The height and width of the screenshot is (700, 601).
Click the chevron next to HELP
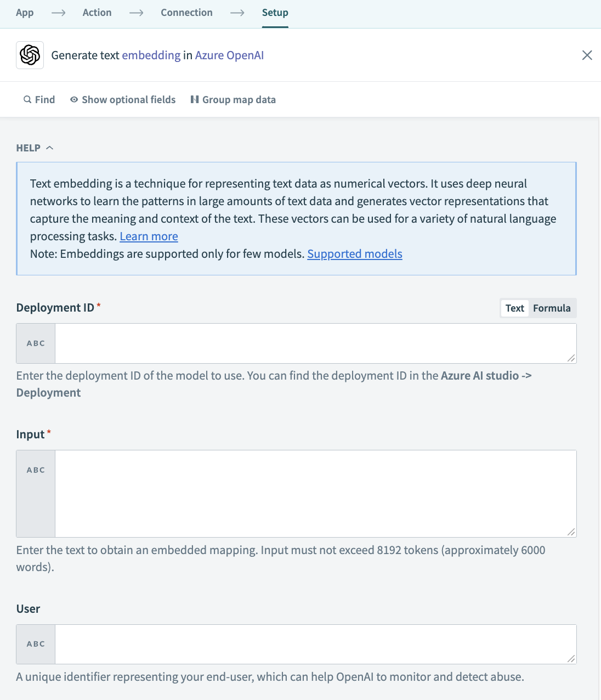click(x=50, y=147)
